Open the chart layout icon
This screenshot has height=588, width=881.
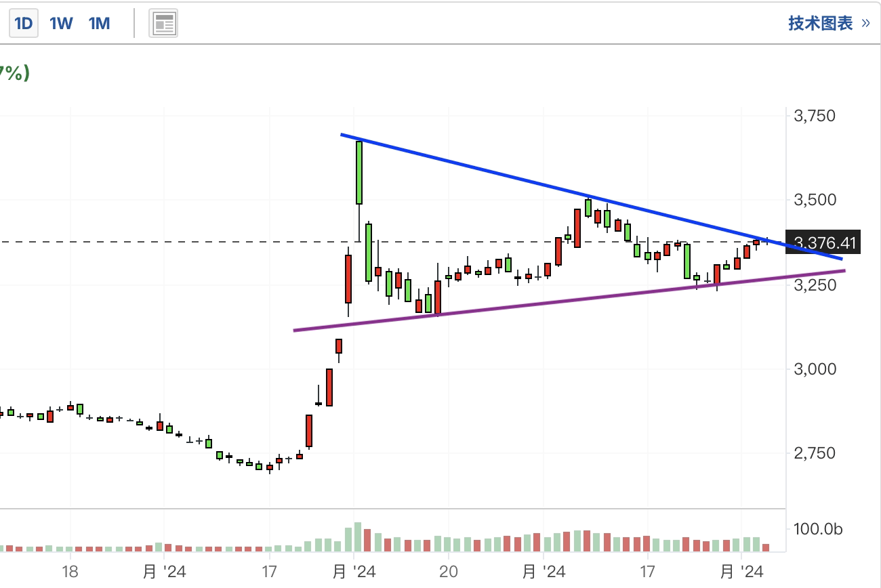pos(163,24)
